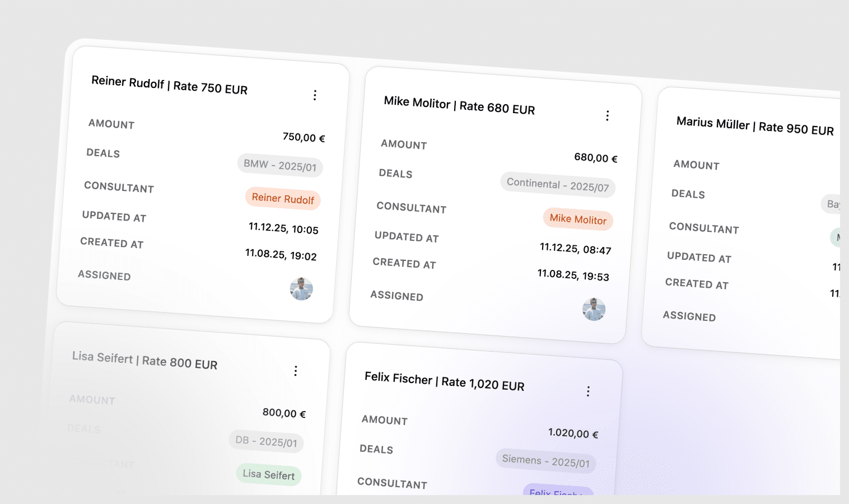The image size is (849, 504).
Task: Open the Marius Müller | Rate 950 EUR title
Action: [x=754, y=126]
